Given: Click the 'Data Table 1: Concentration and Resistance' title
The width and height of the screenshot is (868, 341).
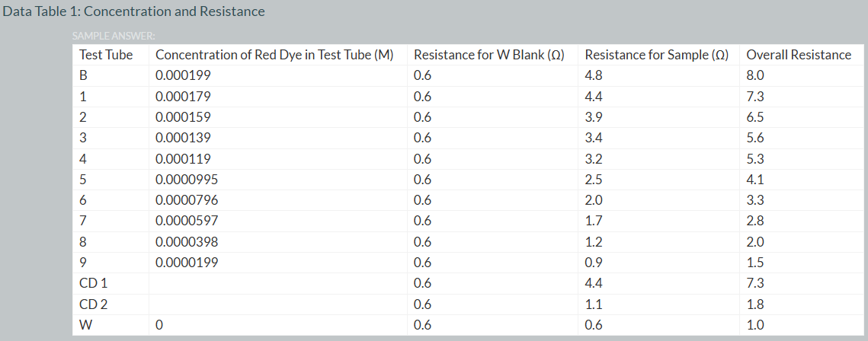Looking at the screenshot, I should point(134,12).
